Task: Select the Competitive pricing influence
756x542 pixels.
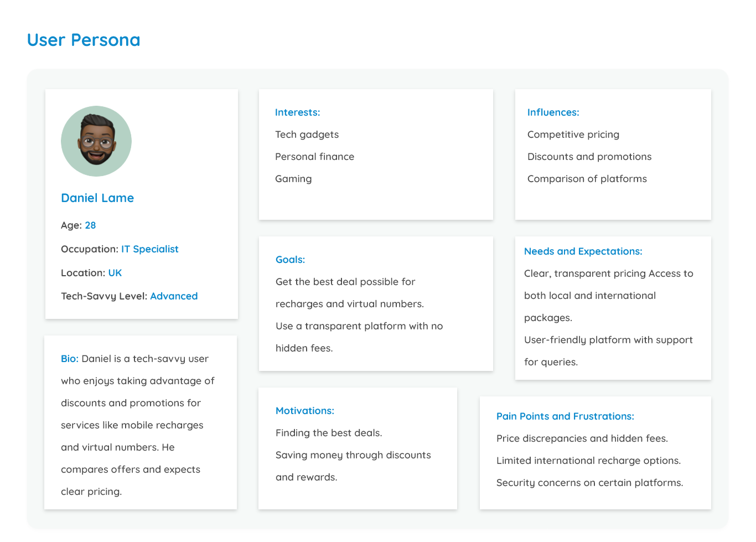Action: (x=573, y=135)
